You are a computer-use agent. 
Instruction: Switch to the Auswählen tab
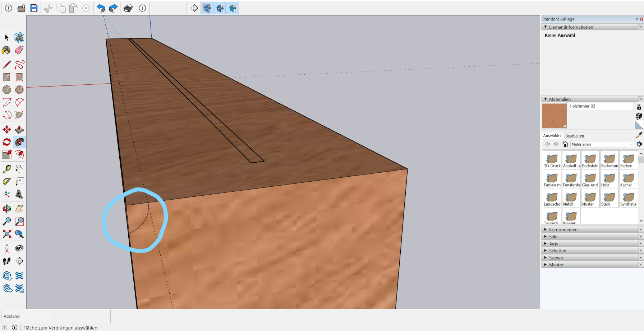click(552, 136)
